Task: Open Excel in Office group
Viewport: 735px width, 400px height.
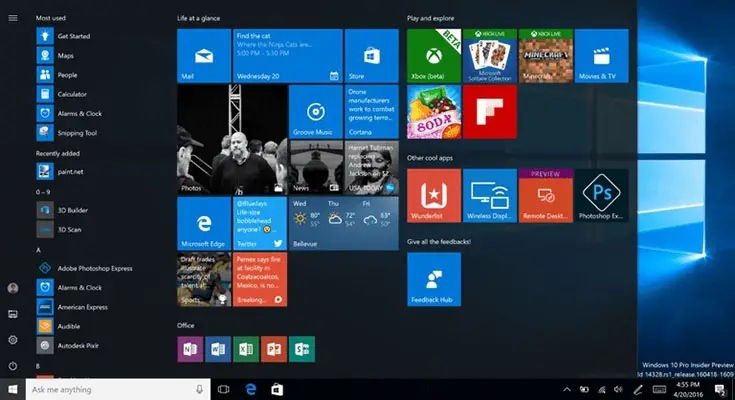Action: [246, 349]
